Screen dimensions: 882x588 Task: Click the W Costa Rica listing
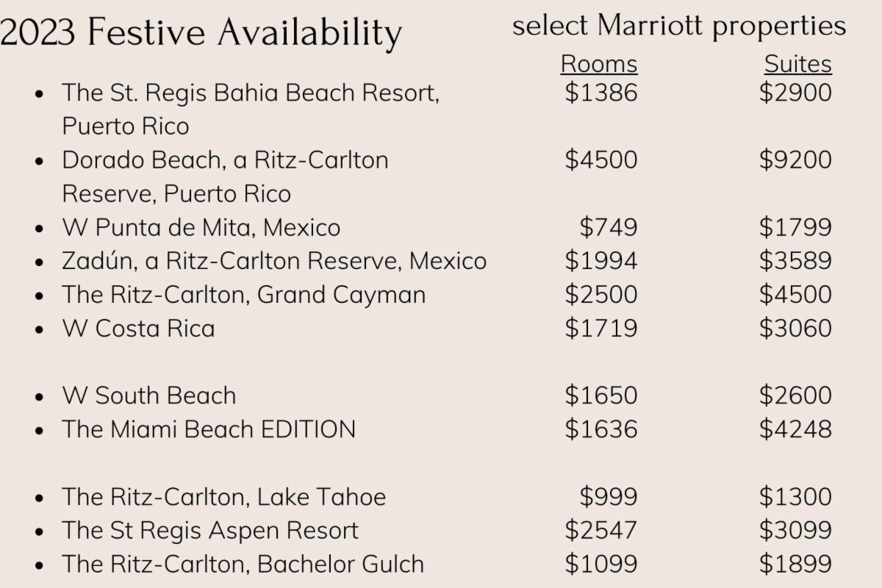point(138,328)
